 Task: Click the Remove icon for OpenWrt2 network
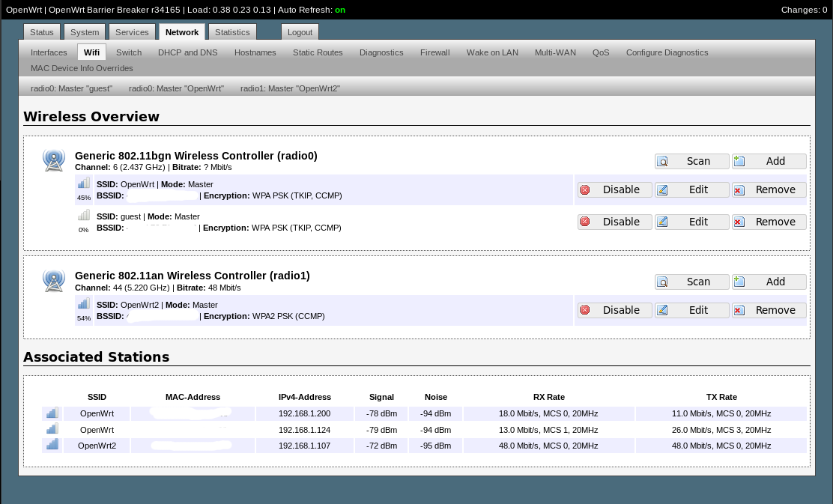(x=738, y=310)
